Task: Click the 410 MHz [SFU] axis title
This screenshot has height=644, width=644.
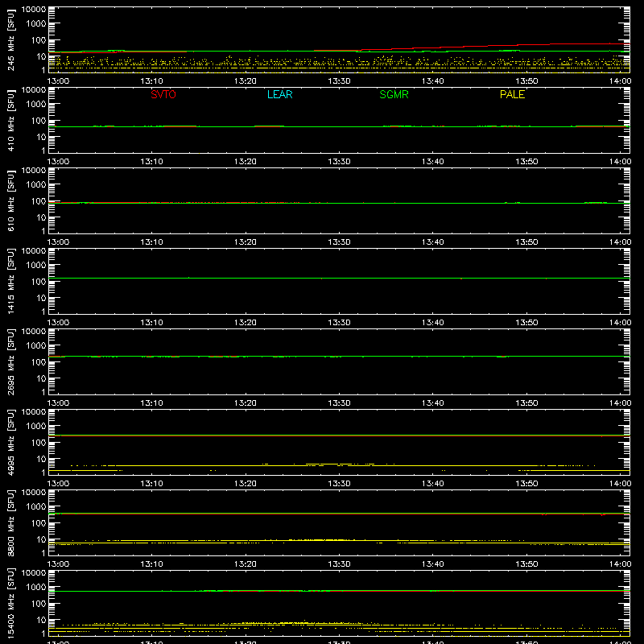Action: [x=11, y=120]
